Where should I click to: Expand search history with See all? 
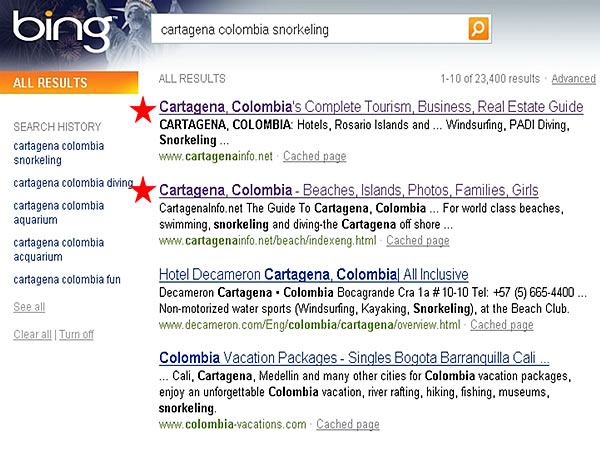tap(29, 307)
